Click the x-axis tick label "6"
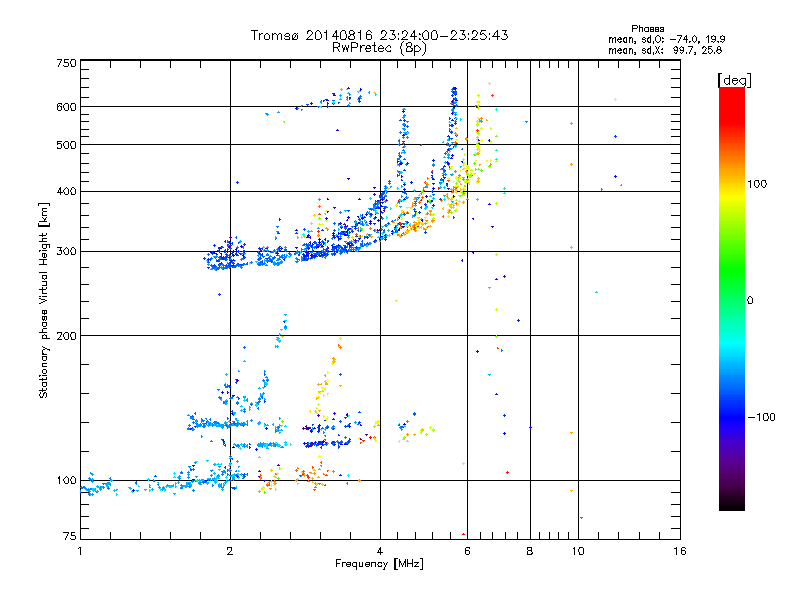 pos(467,551)
